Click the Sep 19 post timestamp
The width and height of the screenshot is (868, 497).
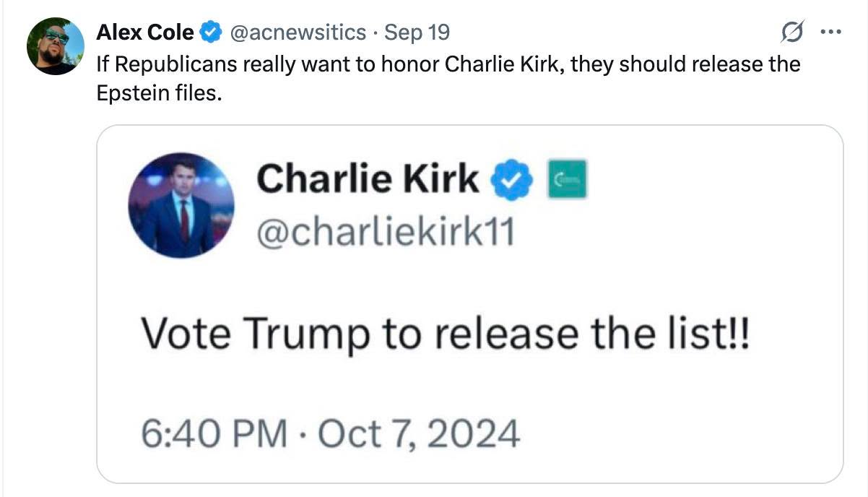click(x=417, y=33)
